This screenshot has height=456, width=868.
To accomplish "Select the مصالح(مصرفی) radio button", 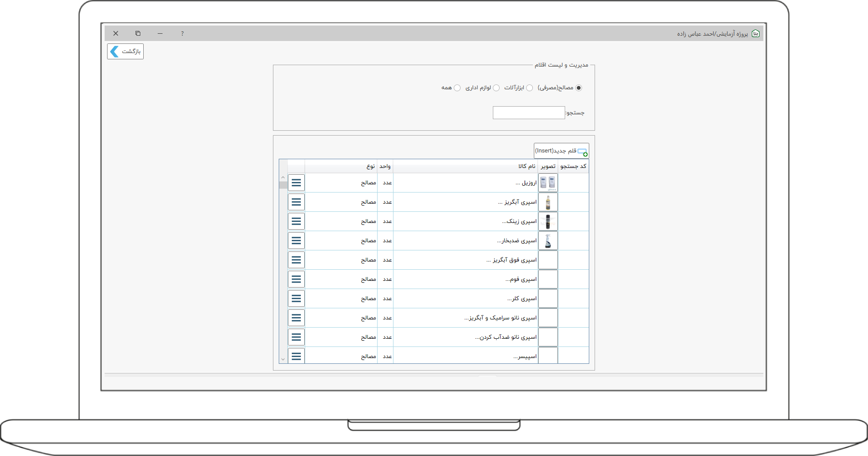I will click(579, 88).
